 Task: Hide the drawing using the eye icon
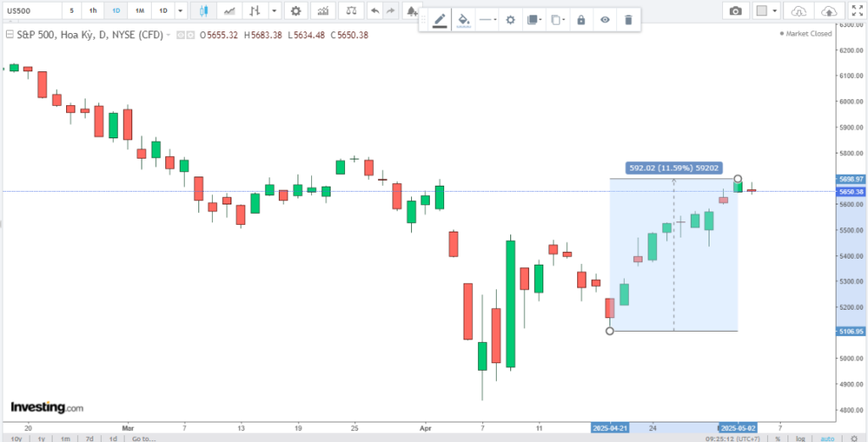tap(604, 20)
